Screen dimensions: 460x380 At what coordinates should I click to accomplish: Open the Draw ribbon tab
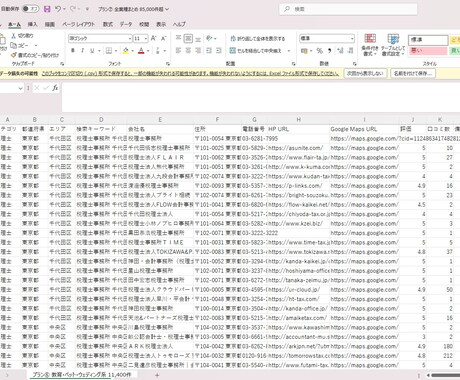[x=50, y=24]
